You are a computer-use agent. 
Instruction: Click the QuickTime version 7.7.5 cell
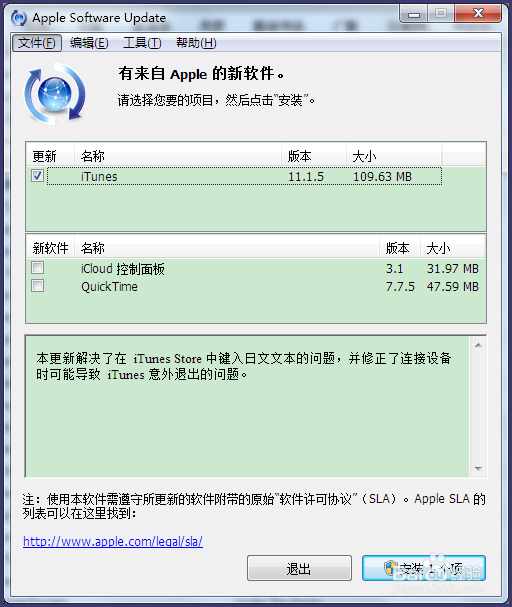[x=400, y=286]
